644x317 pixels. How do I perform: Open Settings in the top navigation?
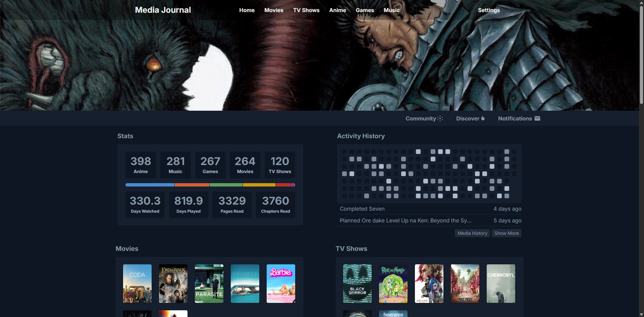[489, 10]
